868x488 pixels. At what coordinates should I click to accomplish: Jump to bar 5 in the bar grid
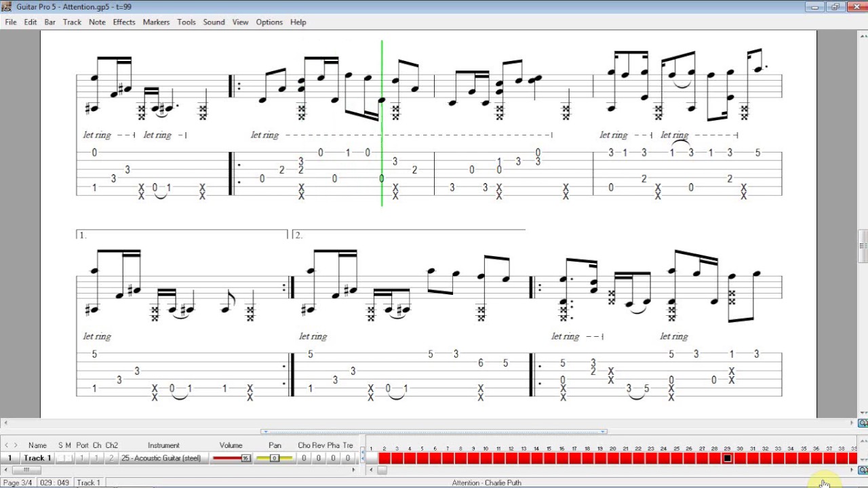pos(422,458)
